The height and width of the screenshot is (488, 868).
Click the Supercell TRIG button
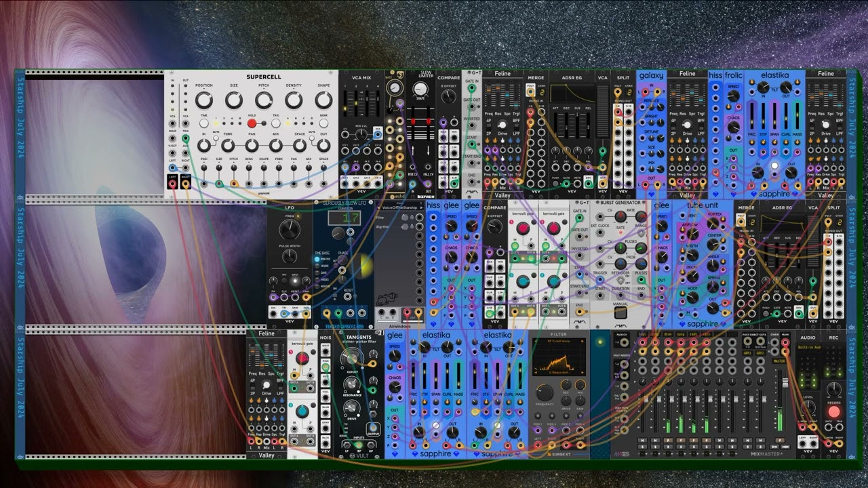coord(276,123)
